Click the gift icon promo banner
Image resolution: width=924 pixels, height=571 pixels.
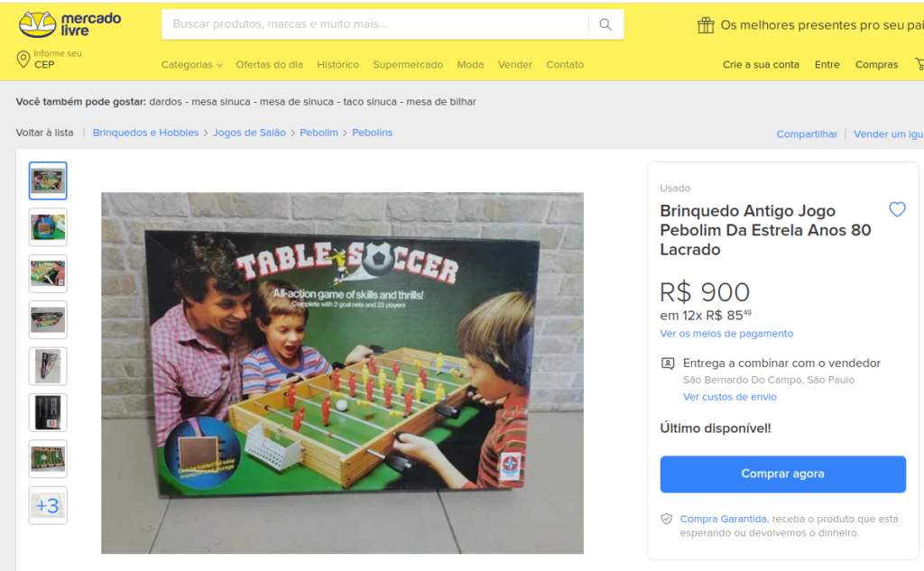[706, 24]
